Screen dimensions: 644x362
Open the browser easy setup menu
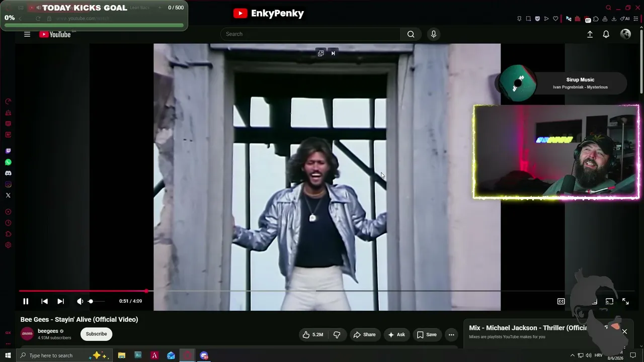pos(636,19)
